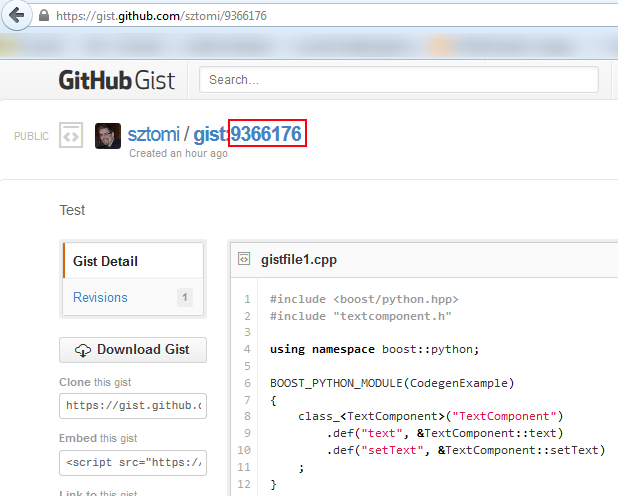Click the Download Gist button
The width and height of the screenshot is (618, 496).
click(133, 350)
